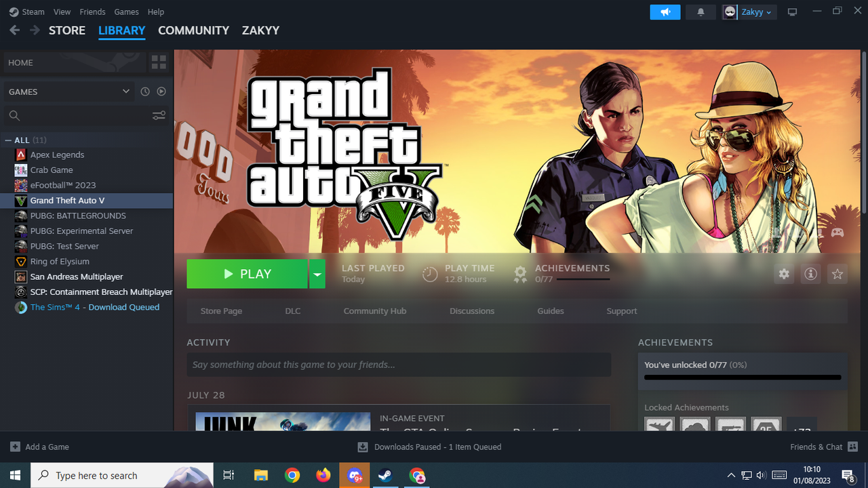Open the notifications bell

(701, 12)
